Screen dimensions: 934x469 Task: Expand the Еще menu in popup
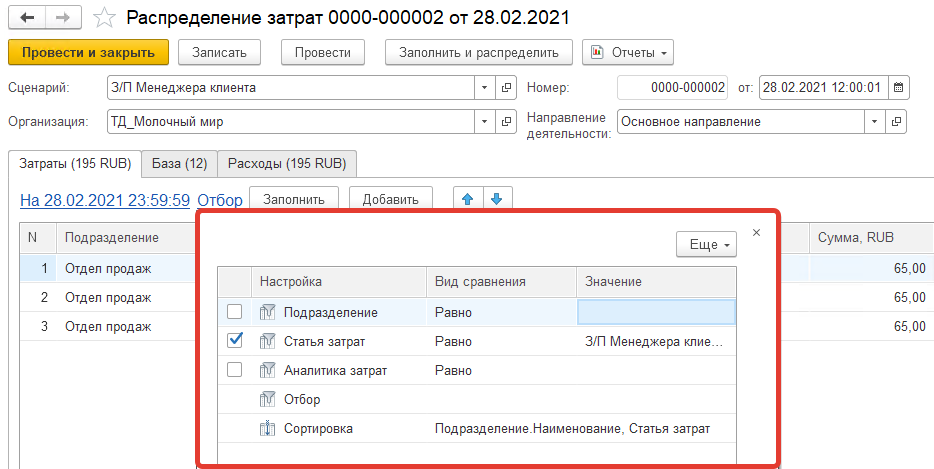706,244
